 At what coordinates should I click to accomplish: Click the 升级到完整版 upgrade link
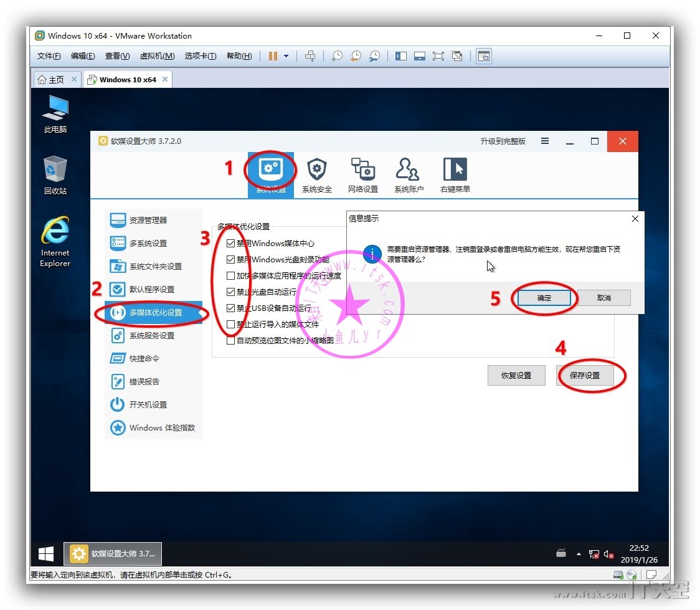coord(503,141)
